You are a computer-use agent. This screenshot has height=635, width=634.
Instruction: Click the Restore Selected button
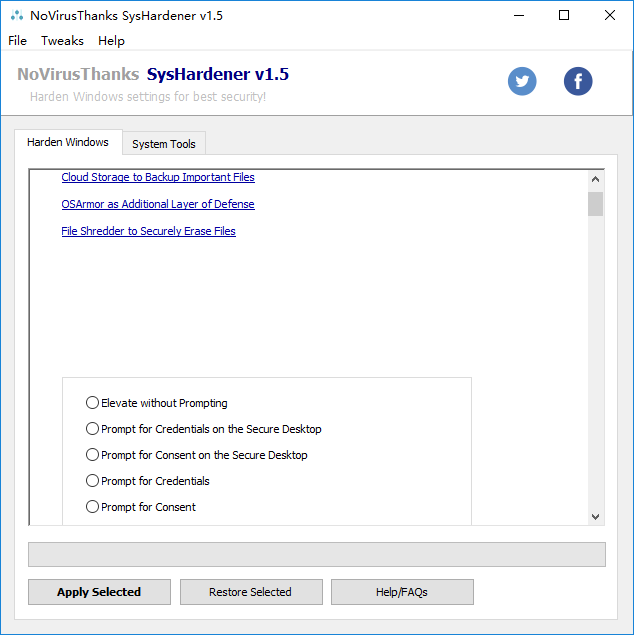click(x=251, y=592)
